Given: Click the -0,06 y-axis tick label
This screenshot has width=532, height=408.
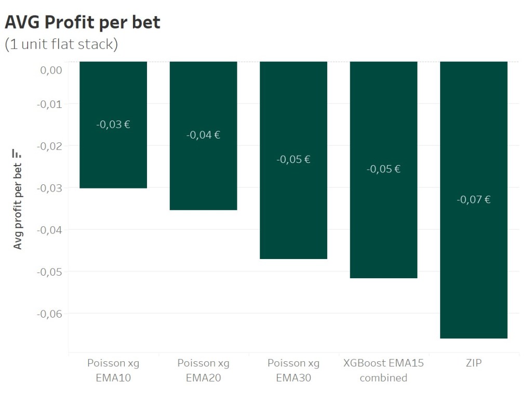Looking at the screenshot, I should point(49,314).
